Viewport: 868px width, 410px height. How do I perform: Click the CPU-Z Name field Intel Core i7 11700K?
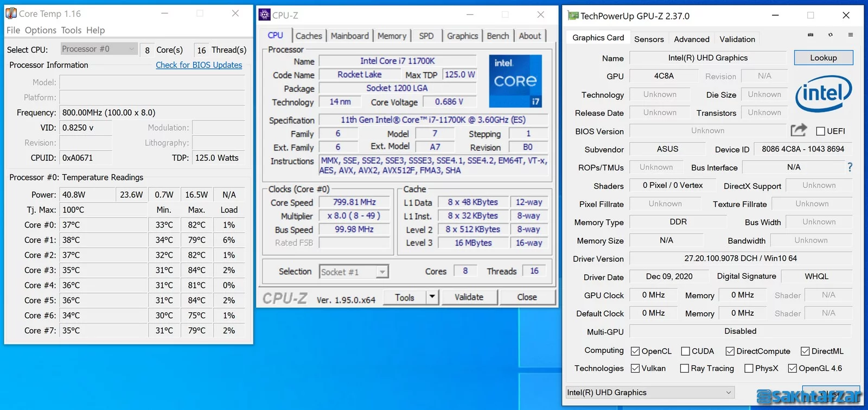click(x=398, y=61)
